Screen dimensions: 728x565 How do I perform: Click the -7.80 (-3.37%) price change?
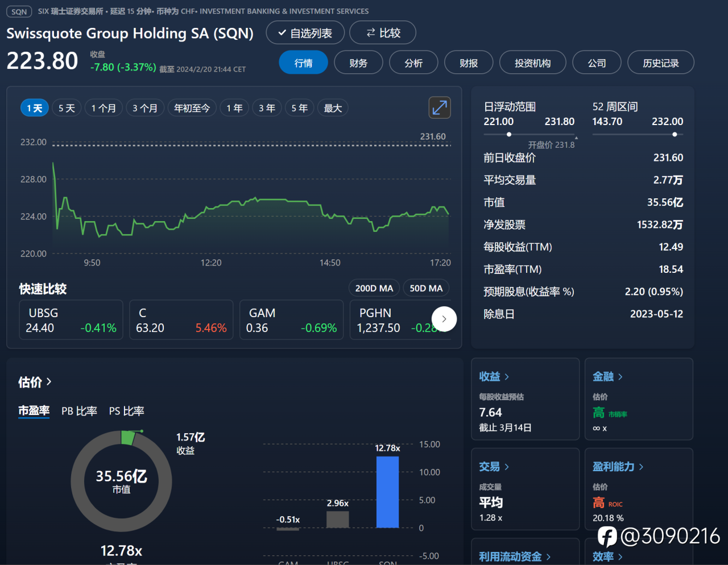(x=123, y=67)
